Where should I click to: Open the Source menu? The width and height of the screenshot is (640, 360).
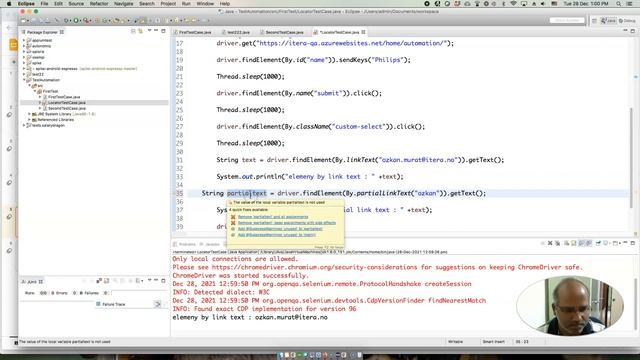pyautogui.click(x=76, y=4)
